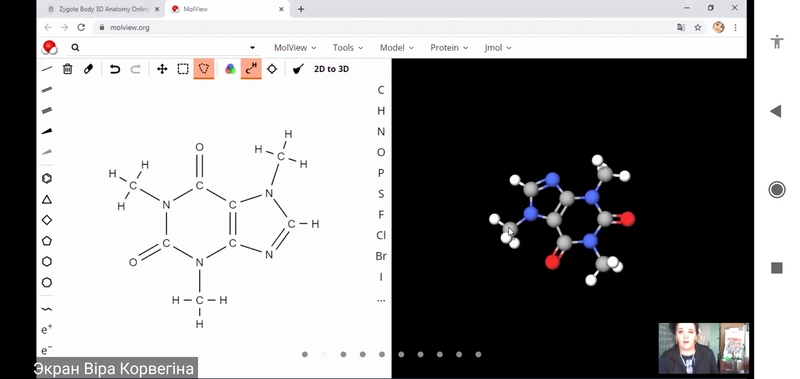Insert a cyclobutane square ring
This screenshot has height=379, width=800.
[x=47, y=220]
